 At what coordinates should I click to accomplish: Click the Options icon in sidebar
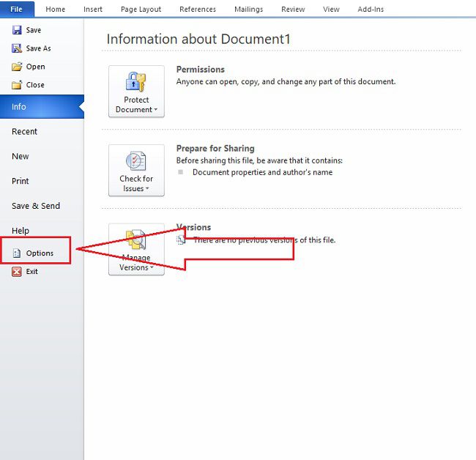tap(17, 253)
